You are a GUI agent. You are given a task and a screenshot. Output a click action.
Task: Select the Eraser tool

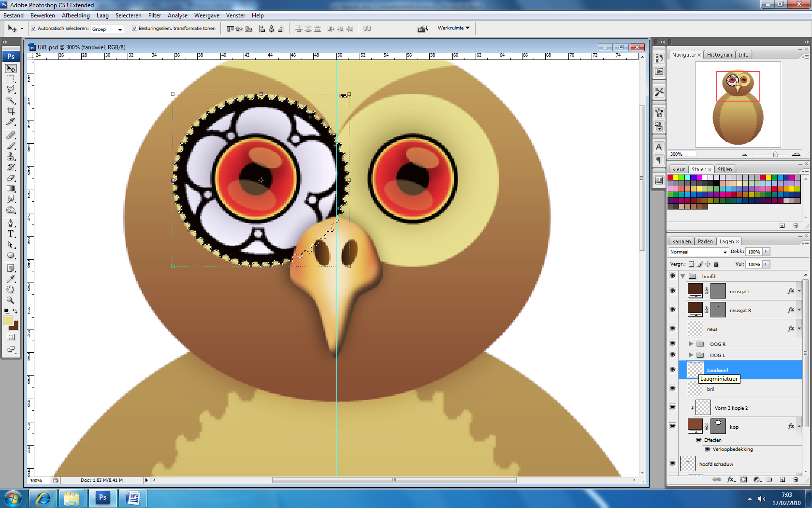click(x=11, y=178)
